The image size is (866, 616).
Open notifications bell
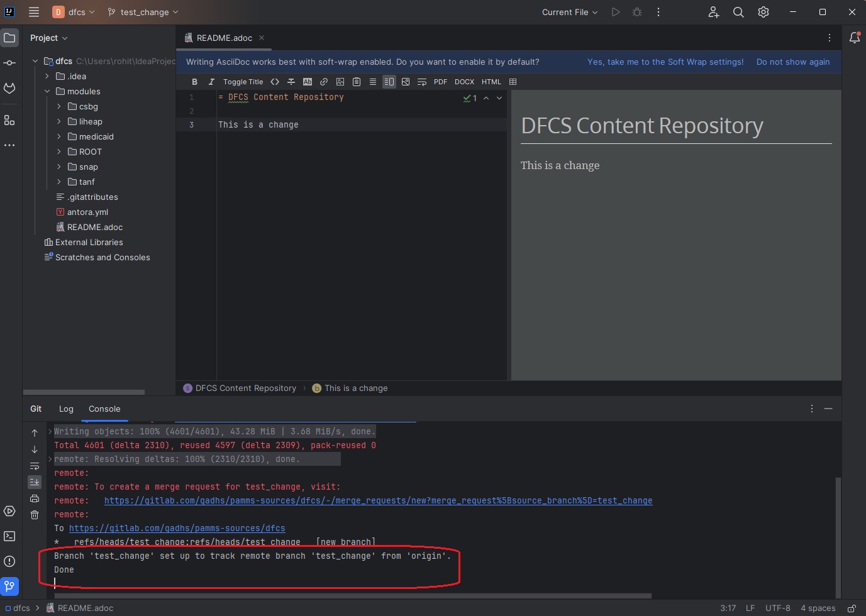pos(854,38)
